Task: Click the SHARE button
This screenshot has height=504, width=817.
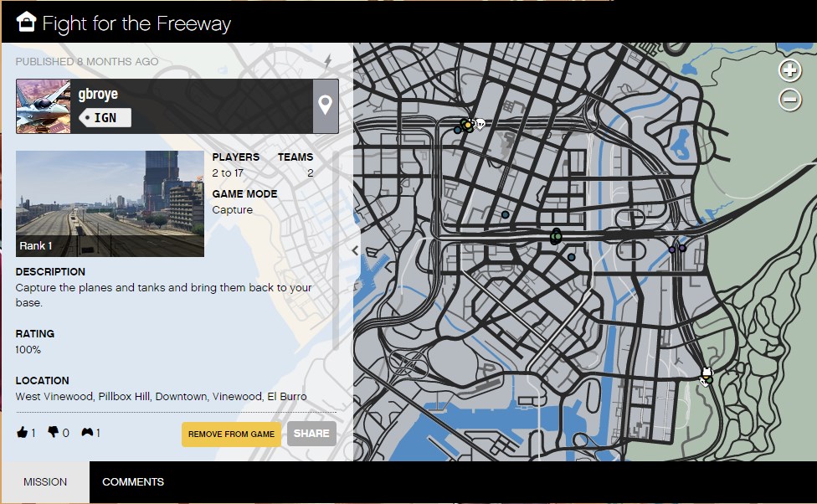Action: pyautogui.click(x=311, y=434)
